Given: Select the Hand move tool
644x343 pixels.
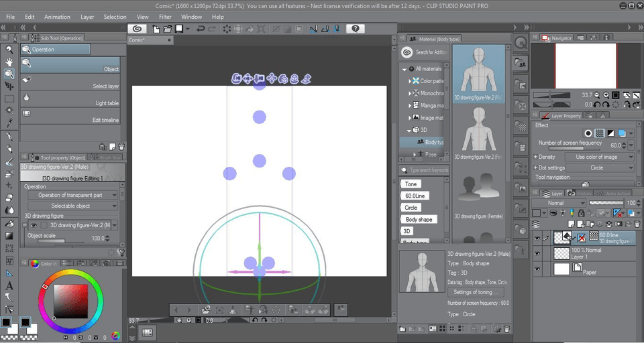Looking at the screenshot, I should click(x=9, y=62).
